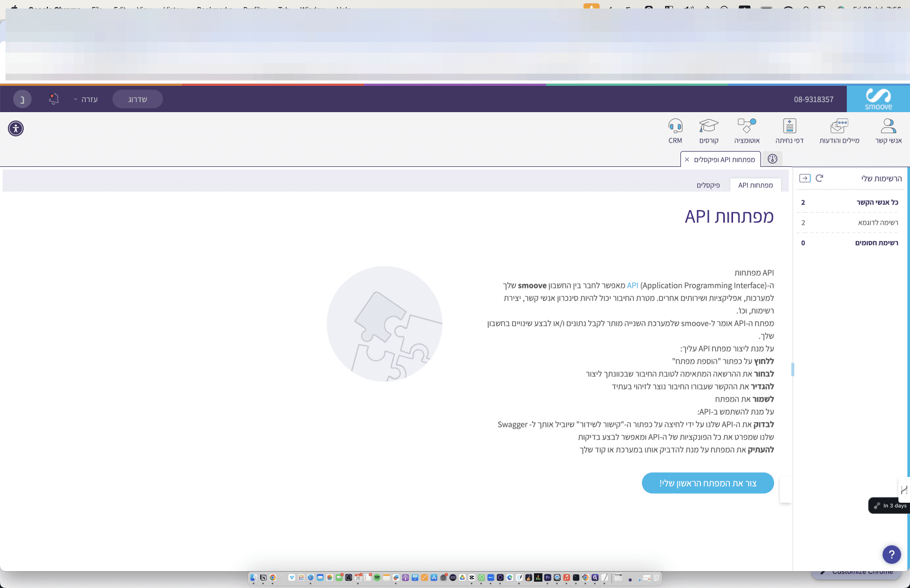Click the phone number 08-9318357
This screenshot has height=588, width=910.
[814, 99]
